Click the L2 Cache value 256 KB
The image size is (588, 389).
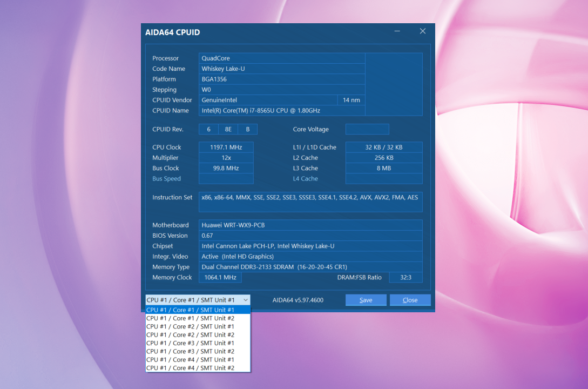pyautogui.click(x=384, y=158)
